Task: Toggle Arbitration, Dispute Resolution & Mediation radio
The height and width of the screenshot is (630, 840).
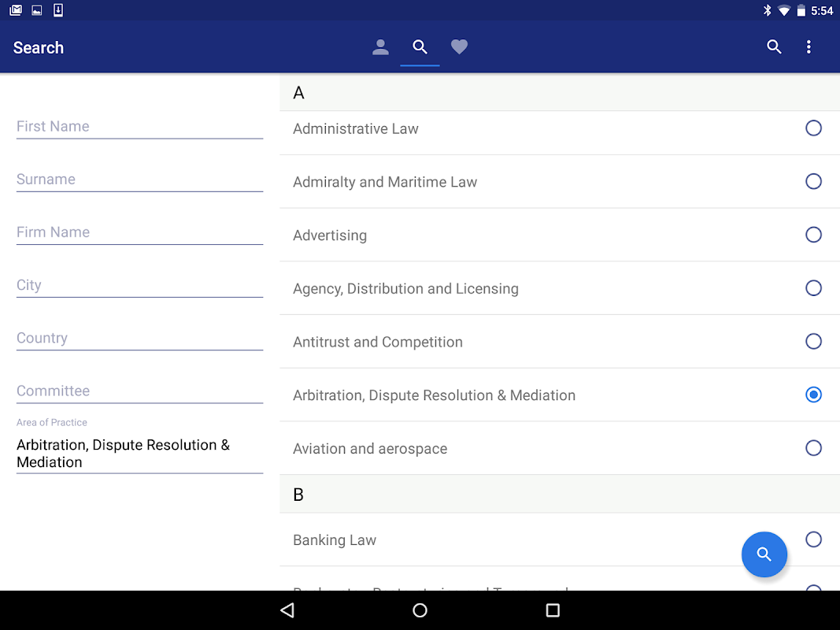Action: click(813, 395)
